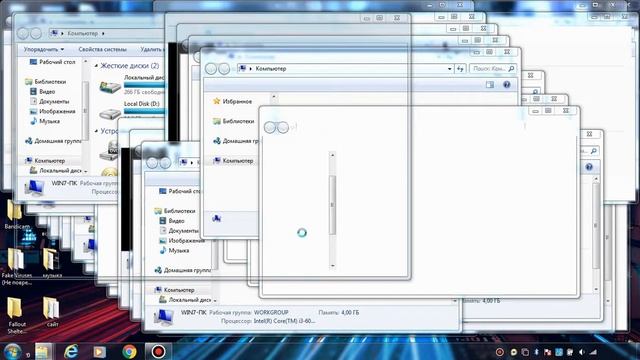Screen dimensions: 640x360
Task: Collapse the Устройства group in top-left window
Action: click(96, 131)
